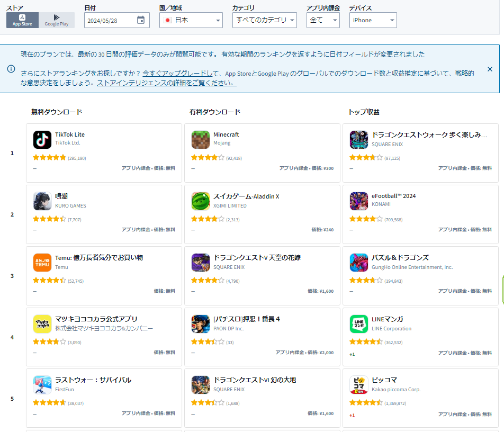The height and width of the screenshot is (432, 504).
Task: Open the 鳴潮 app icon
Action: pyautogui.click(x=42, y=201)
